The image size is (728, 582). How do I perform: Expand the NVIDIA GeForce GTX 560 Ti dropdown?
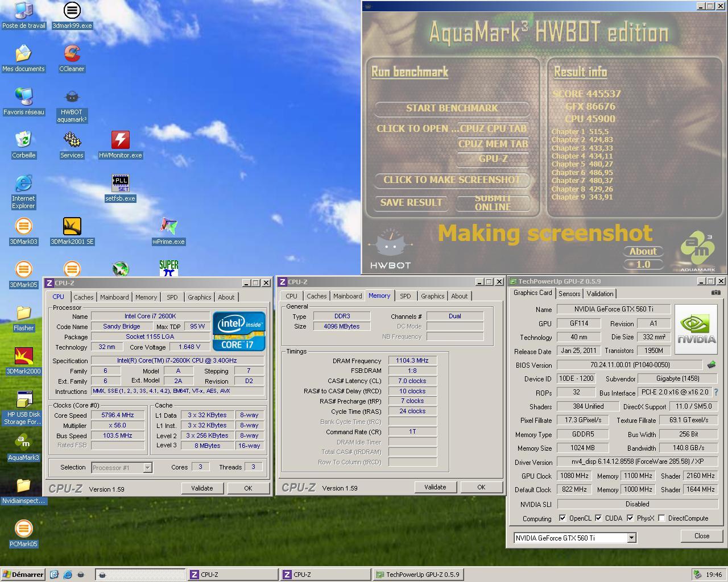631,538
